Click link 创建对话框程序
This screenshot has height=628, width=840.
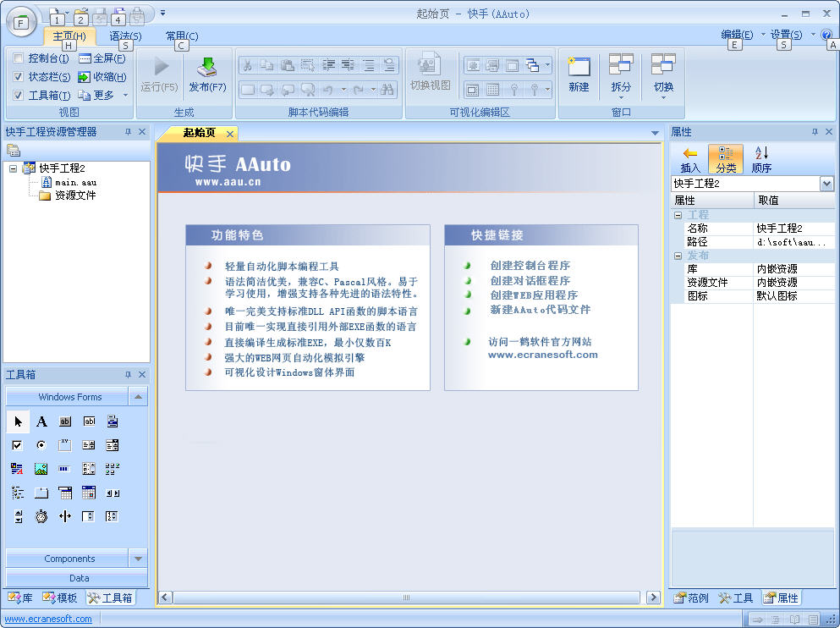(x=530, y=280)
